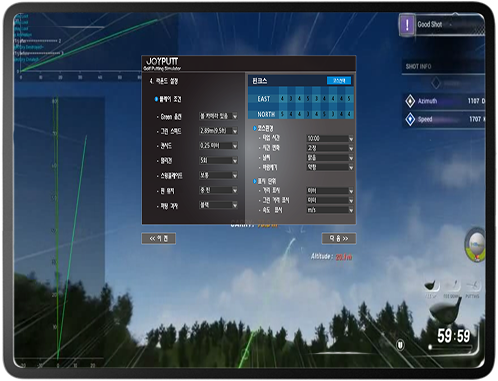Click the large driver head image
This screenshot has height=381, width=498.
pos(446,312)
